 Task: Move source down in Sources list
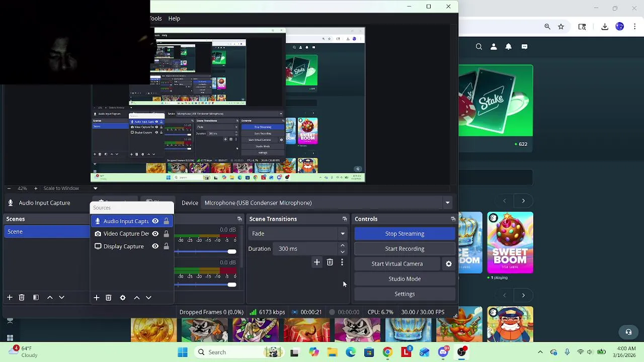[x=149, y=298]
